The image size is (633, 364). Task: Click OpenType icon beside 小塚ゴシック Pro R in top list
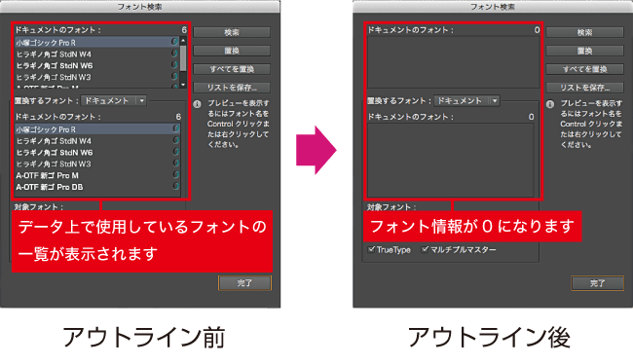point(174,42)
